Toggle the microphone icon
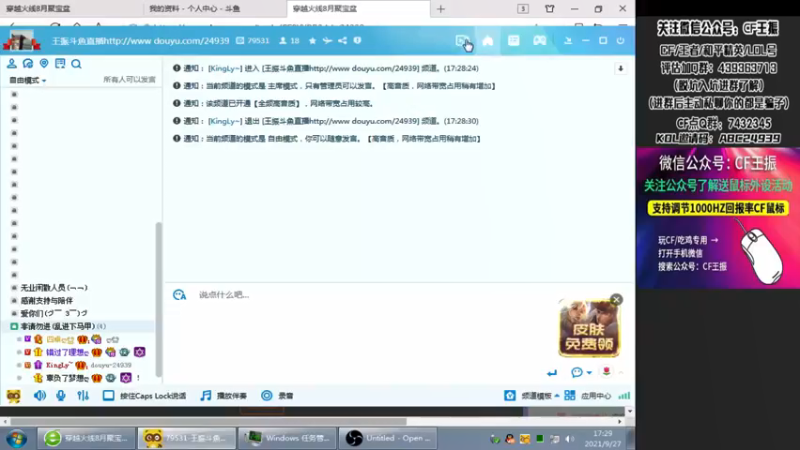 click(x=61, y=396)
